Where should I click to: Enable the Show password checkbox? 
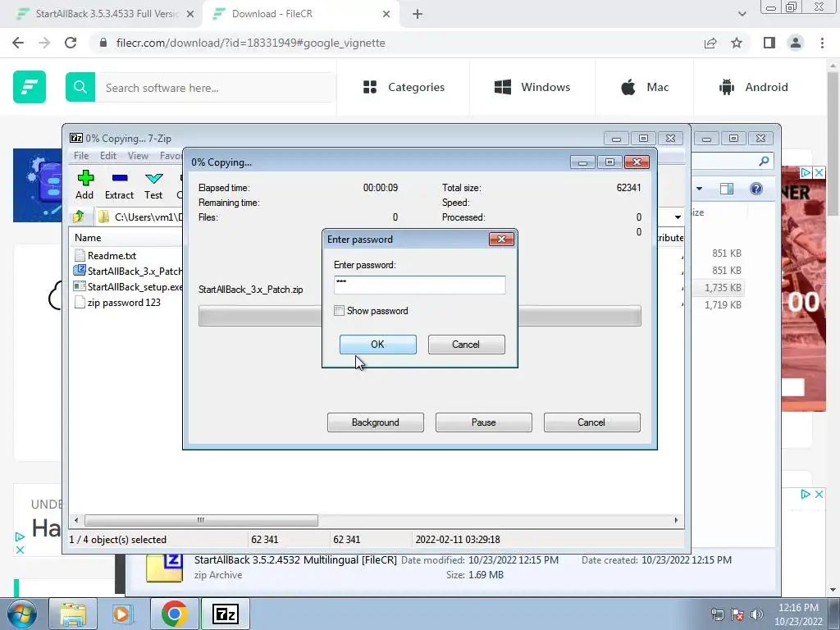click(339, 311)
